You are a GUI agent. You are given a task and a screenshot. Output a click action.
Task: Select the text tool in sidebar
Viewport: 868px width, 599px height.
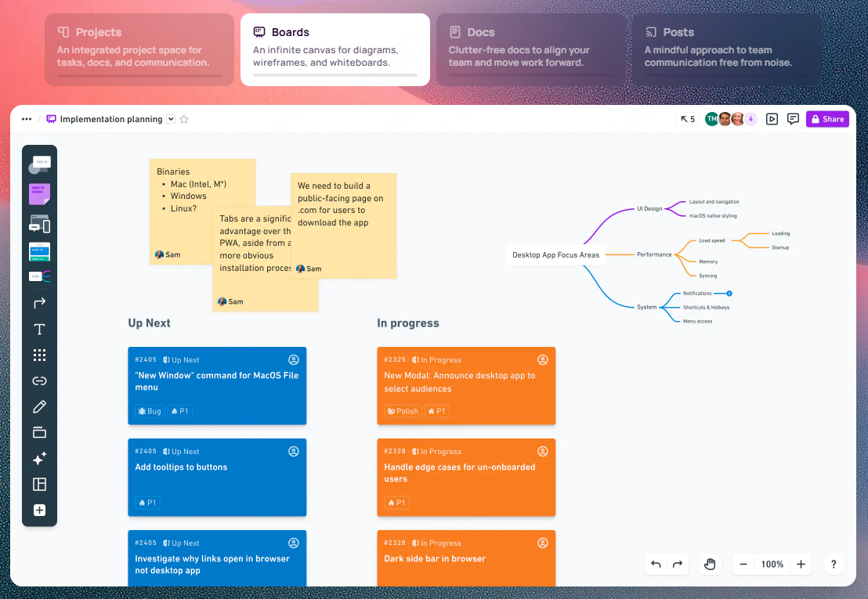[x=39, y=329]
